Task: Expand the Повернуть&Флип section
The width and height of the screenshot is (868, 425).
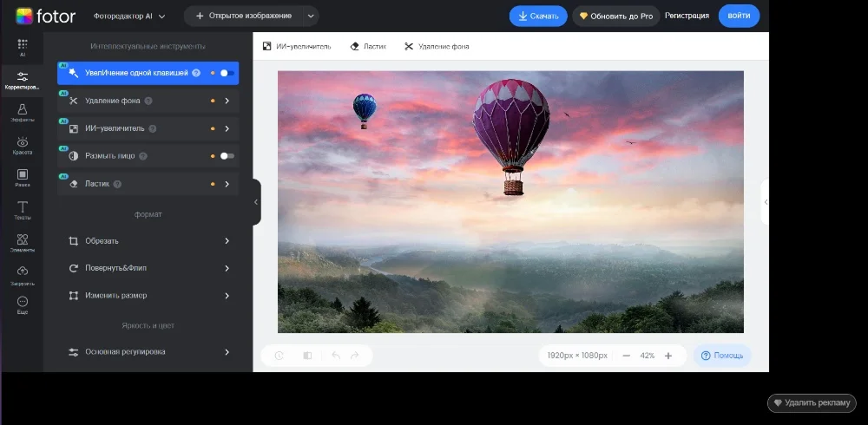Action: click(227, 269)
